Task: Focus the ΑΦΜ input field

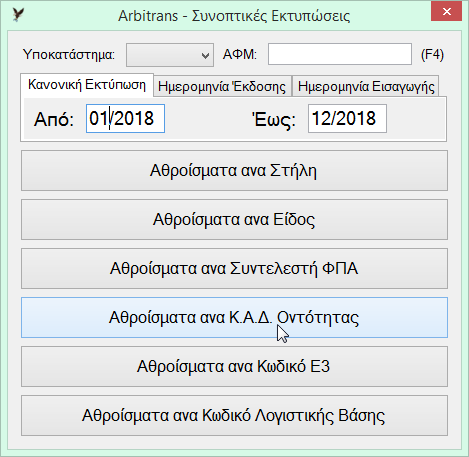Action: 340,54
